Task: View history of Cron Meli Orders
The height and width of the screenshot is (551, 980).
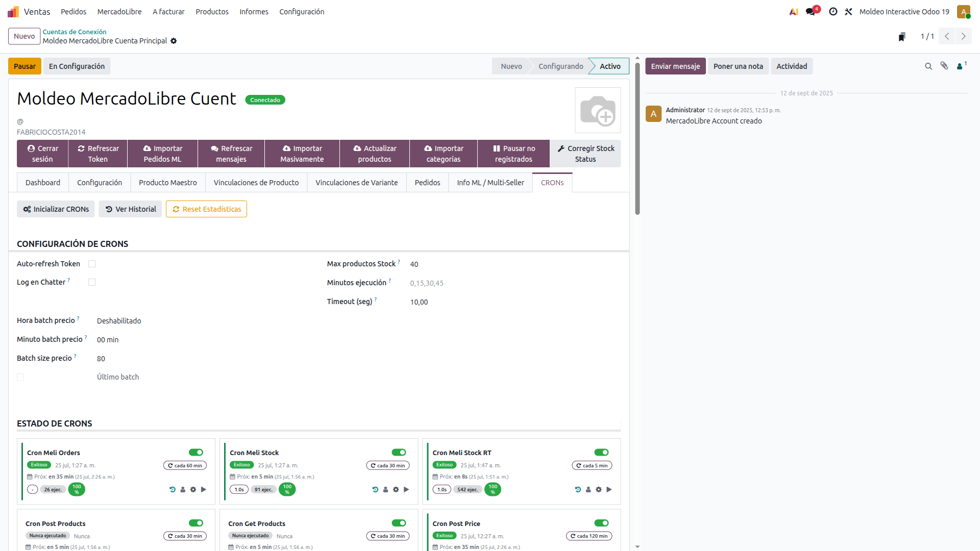Action: (x=173, y=489)
